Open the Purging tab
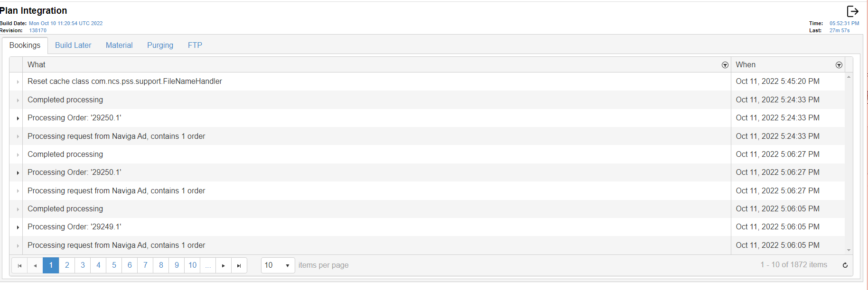Screen dimensions: 868x290 pos(160,45)
